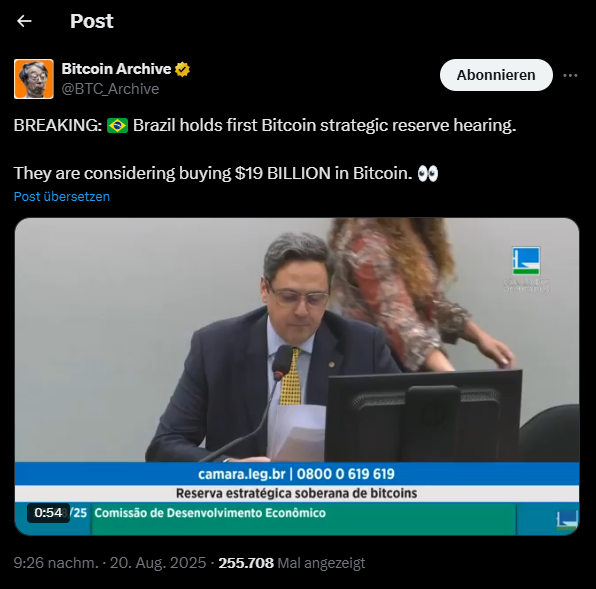Image resolution: width=596 pixels, height=589 pixels.
Task: Open the three-dot more options menu
Action: 570,76
